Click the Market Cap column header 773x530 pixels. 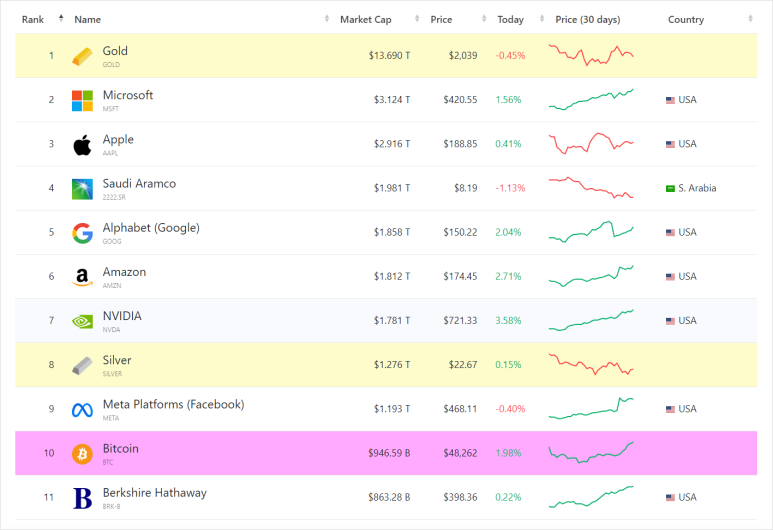point(366,19)
